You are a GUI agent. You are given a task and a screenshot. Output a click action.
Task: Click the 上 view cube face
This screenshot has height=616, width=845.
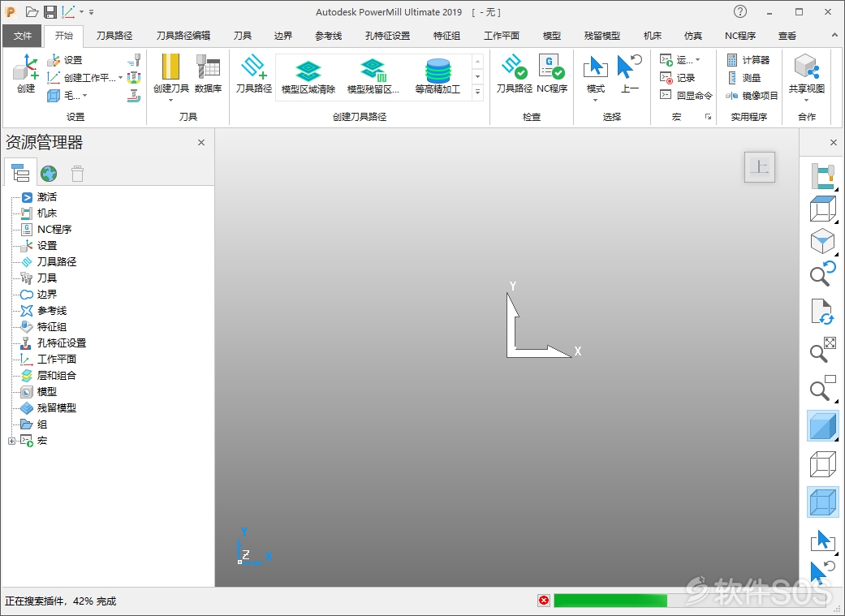[x=760, y=166]
